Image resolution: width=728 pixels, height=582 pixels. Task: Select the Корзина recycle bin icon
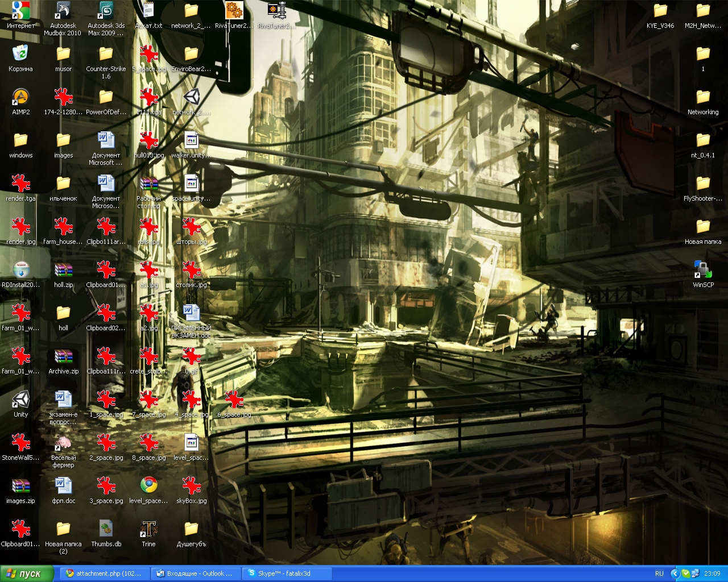[x=20, y=55]
